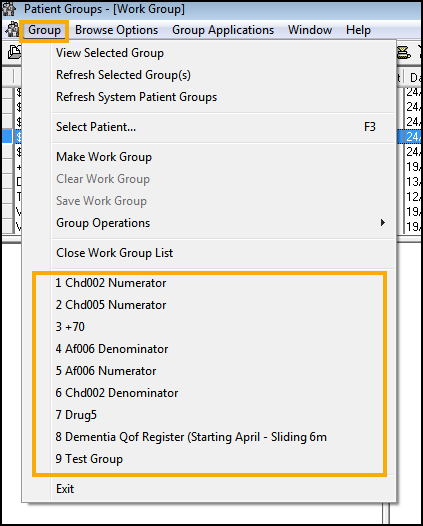Open the Help menu

[358, 30]
